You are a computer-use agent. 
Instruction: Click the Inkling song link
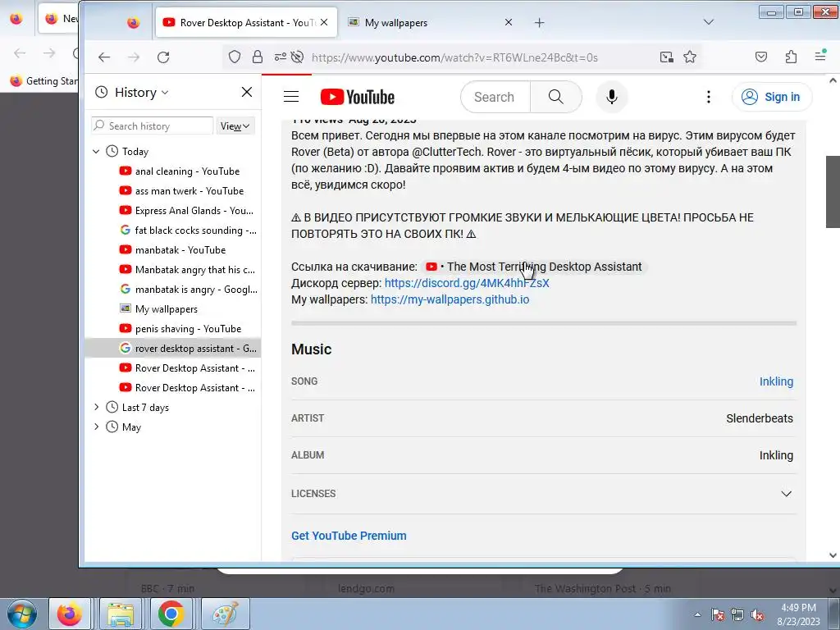776,381
